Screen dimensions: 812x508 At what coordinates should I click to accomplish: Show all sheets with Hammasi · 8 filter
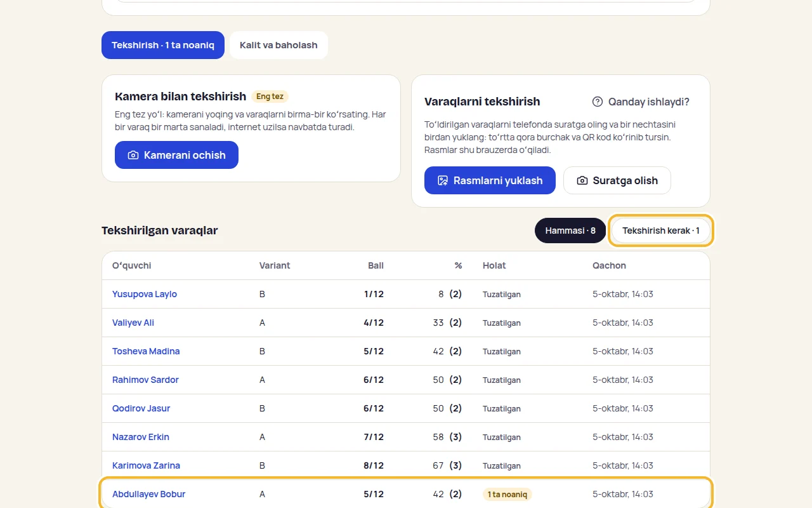pyautogui.click(x=570, y=231)
